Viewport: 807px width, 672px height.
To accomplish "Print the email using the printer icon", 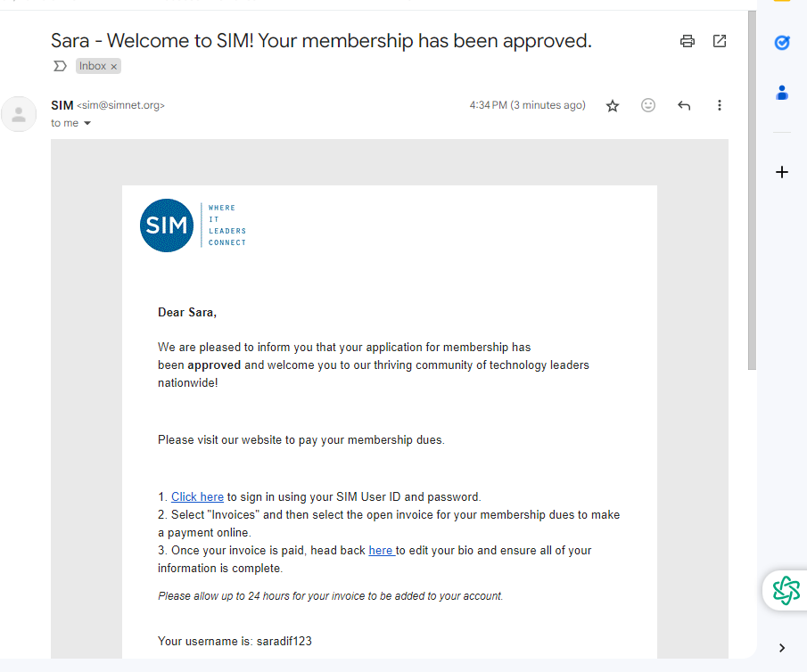I will point(688,41).
